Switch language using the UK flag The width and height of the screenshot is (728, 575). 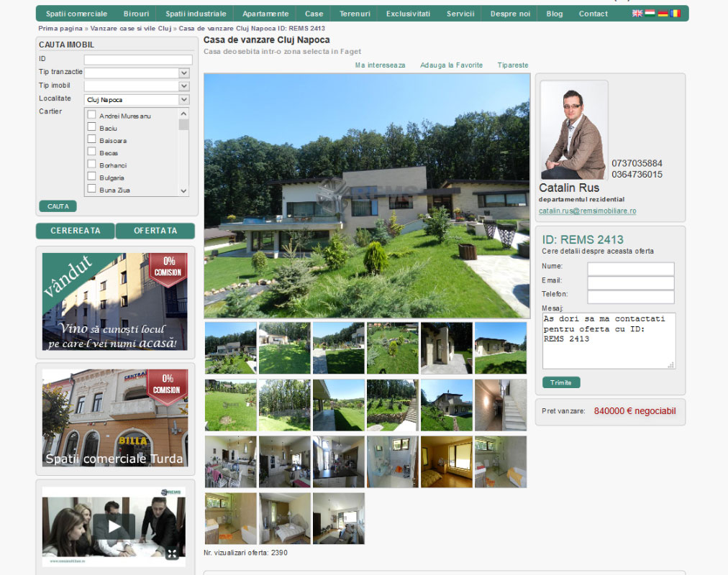tap(637, 14)
